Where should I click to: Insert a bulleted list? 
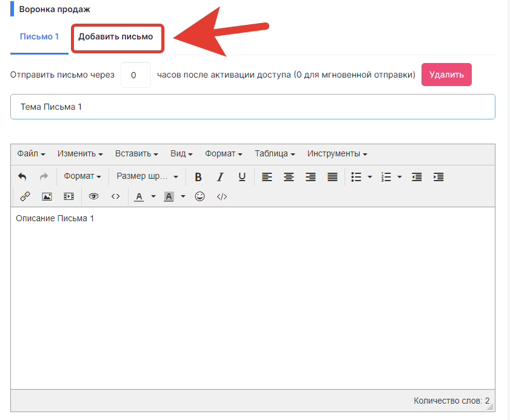tap(357, 177)
